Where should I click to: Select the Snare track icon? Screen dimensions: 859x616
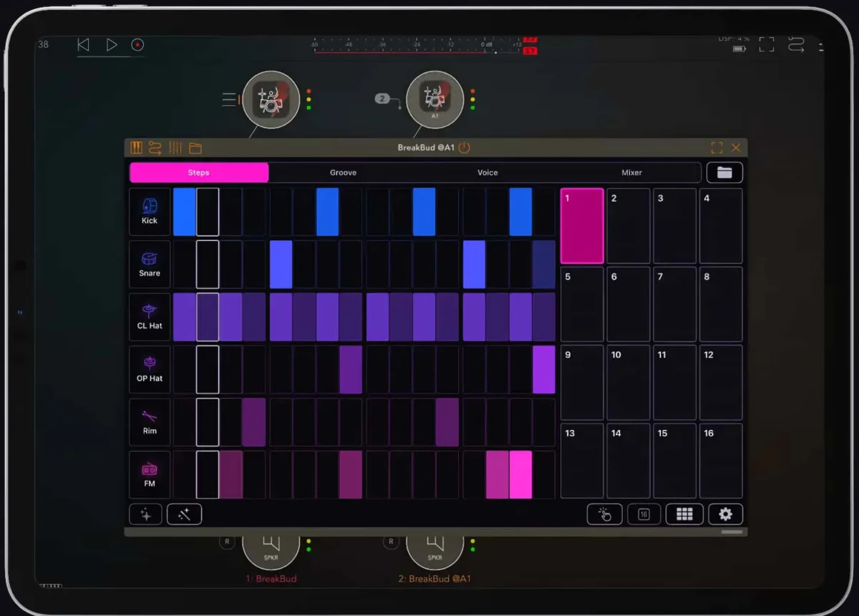150,264
